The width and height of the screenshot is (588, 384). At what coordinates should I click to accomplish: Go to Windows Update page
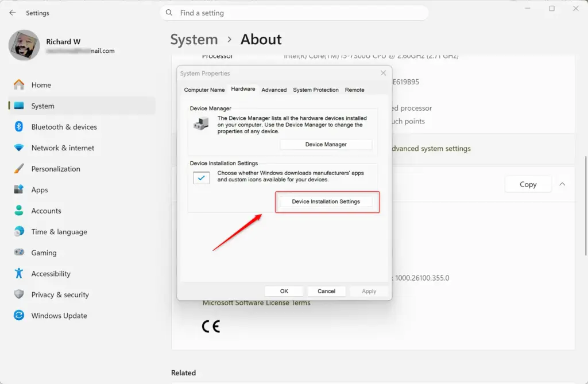82,316
